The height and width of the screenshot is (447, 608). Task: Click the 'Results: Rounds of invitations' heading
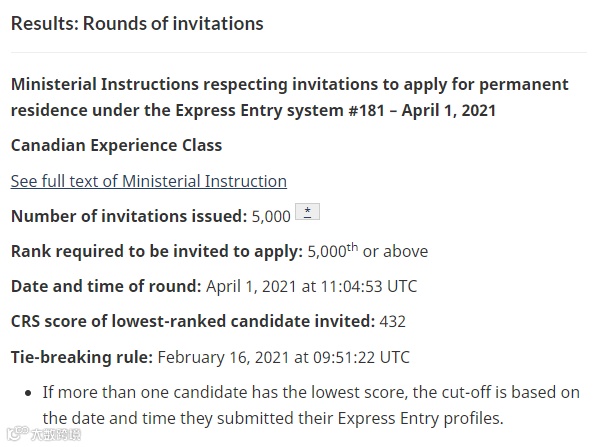tap(137, 23)
